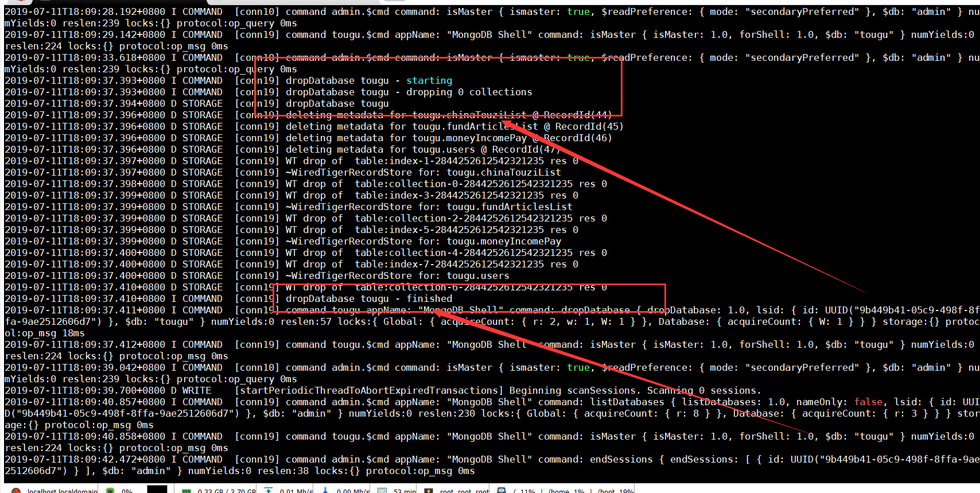Click 'WT drop of table:collection-6' log line
980x493 pixels.
[446, 287]
